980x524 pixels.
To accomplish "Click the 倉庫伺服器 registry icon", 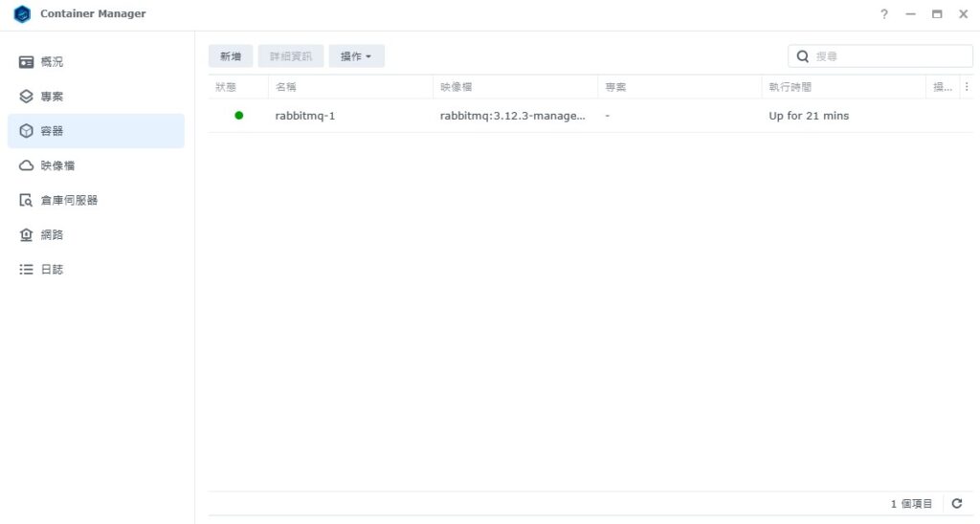I will (x=26, y=200).
